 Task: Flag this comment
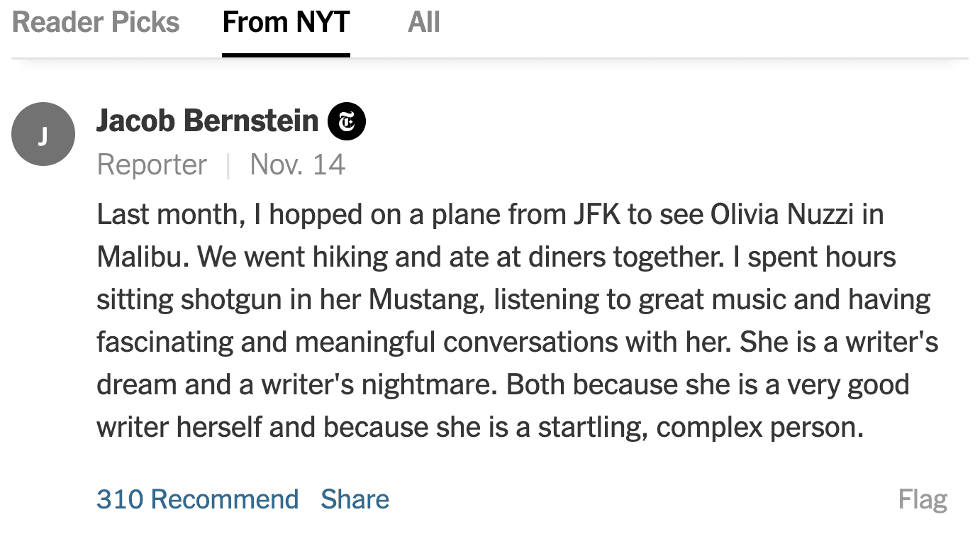click(923, 499)
